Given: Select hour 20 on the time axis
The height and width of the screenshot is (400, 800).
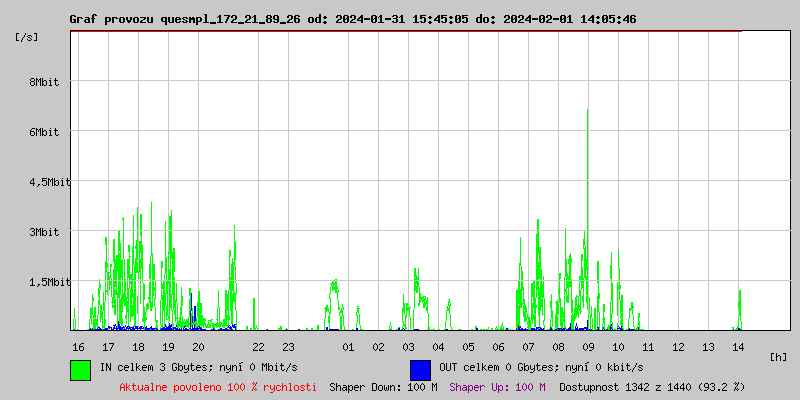Looking at the screenshot, I should [x=198, y=347].
